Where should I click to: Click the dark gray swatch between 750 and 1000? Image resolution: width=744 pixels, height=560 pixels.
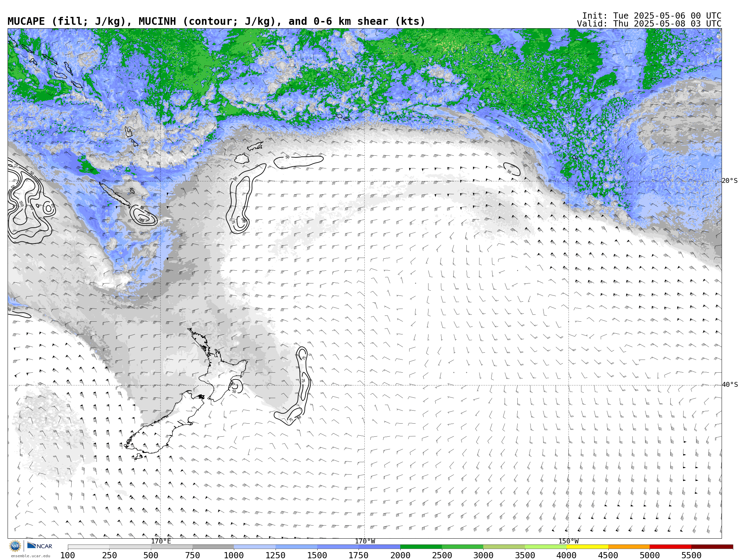pos(213,547)
